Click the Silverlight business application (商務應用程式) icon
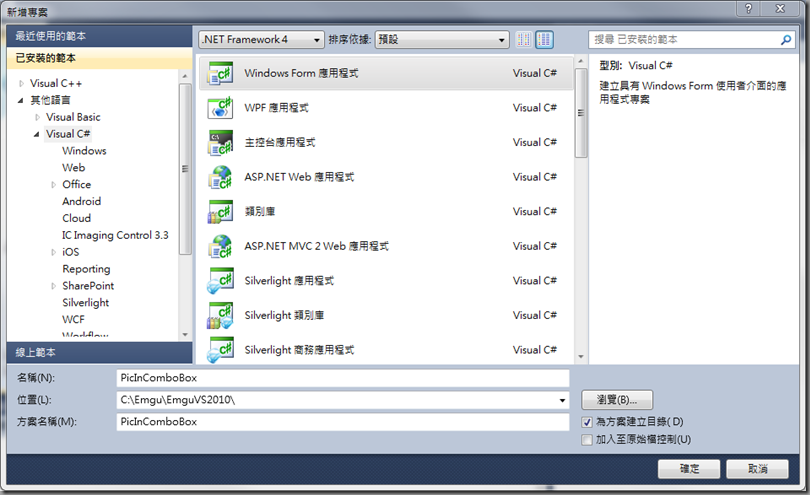The image size is (810, 495). 221,350
